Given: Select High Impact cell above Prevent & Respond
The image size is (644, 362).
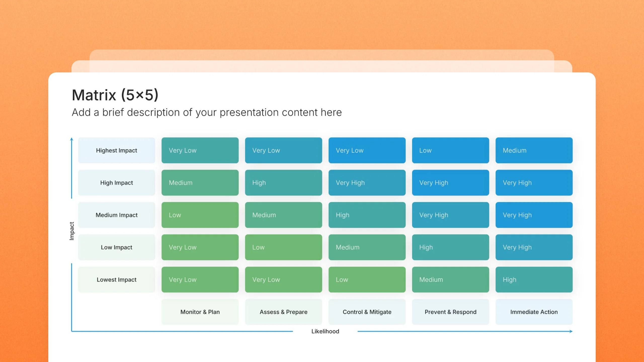Looking at the screenshot, I should click(451, 183).
